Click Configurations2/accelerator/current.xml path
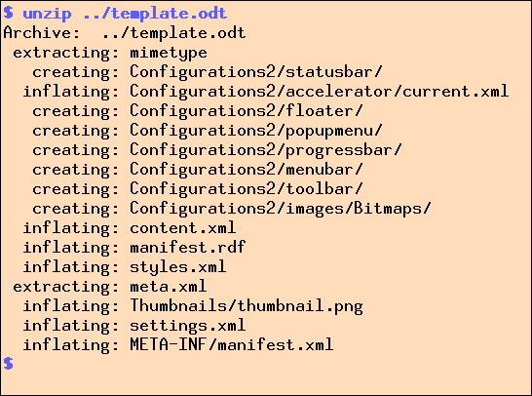The width and height of the screenshot is (532, 396). coord(320,92)
